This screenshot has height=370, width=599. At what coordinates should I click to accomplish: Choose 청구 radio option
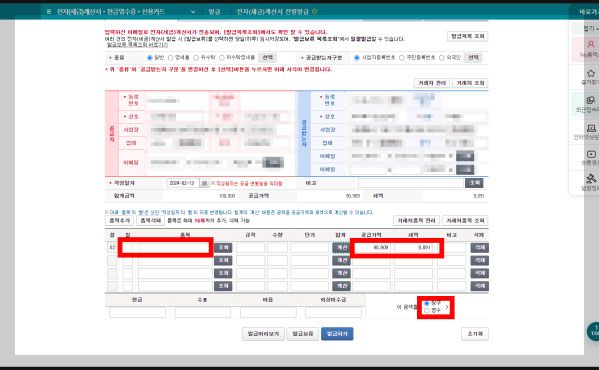click(x=427, y=303)
